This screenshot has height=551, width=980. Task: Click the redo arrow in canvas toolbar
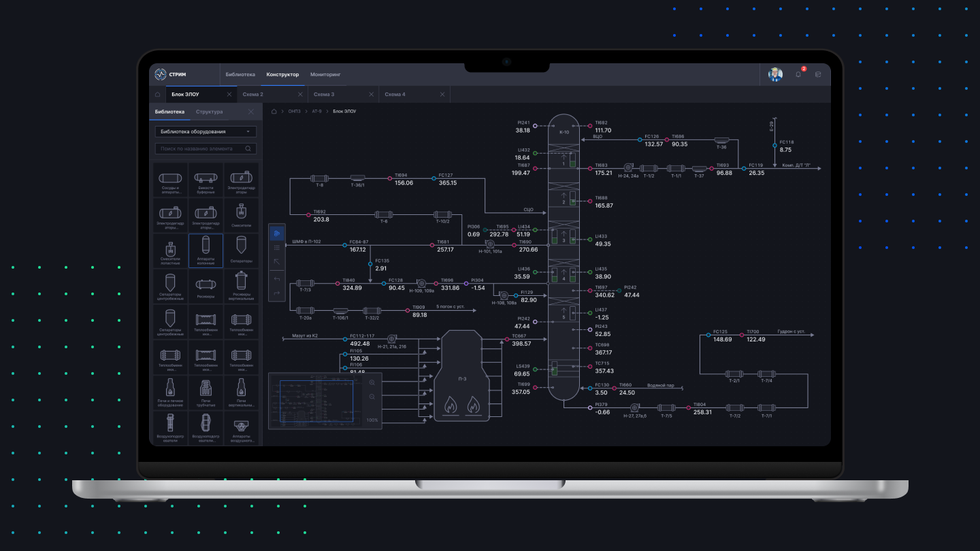point(277,291)
